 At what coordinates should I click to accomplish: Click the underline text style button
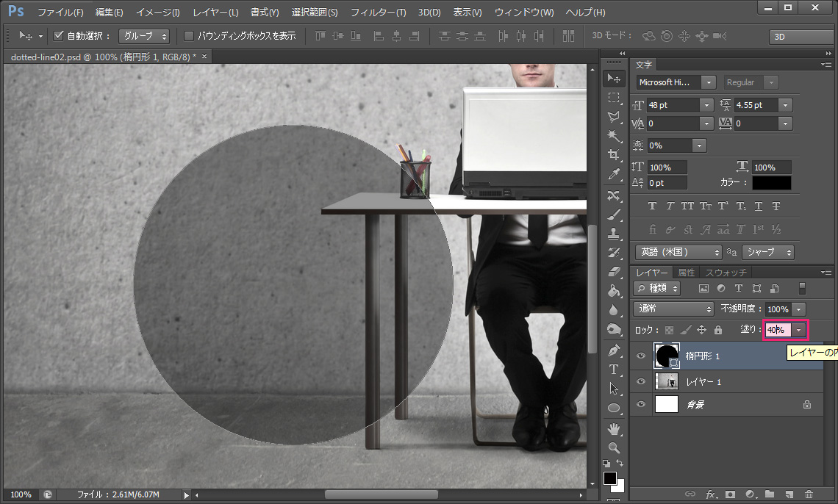click(759, 206)
